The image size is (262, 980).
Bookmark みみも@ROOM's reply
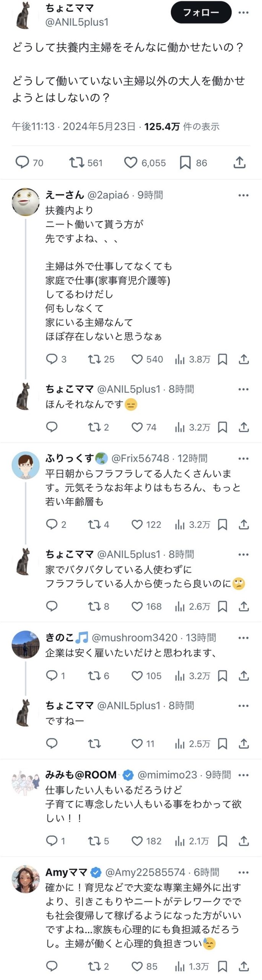[x=223, y=841]
